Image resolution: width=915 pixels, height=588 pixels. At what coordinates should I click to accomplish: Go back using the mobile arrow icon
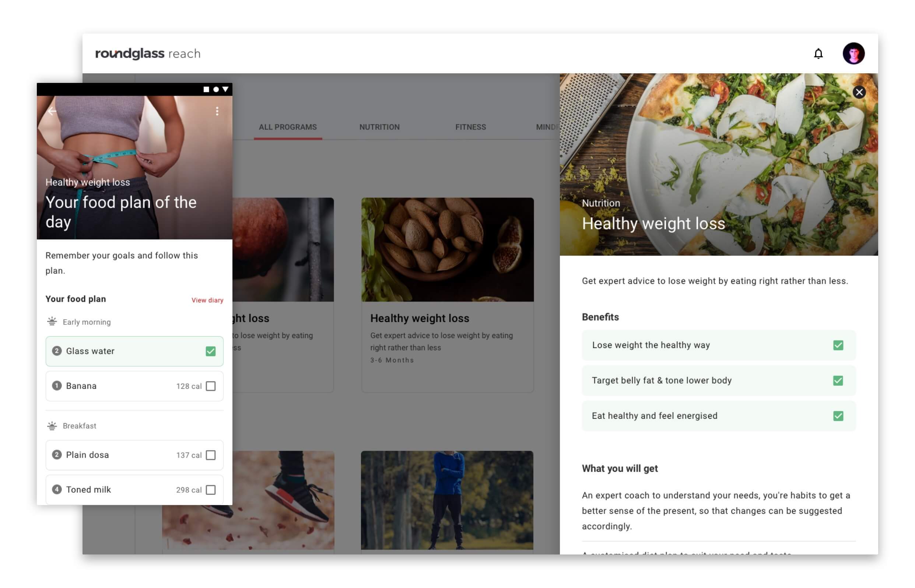[x=52, y=111]
